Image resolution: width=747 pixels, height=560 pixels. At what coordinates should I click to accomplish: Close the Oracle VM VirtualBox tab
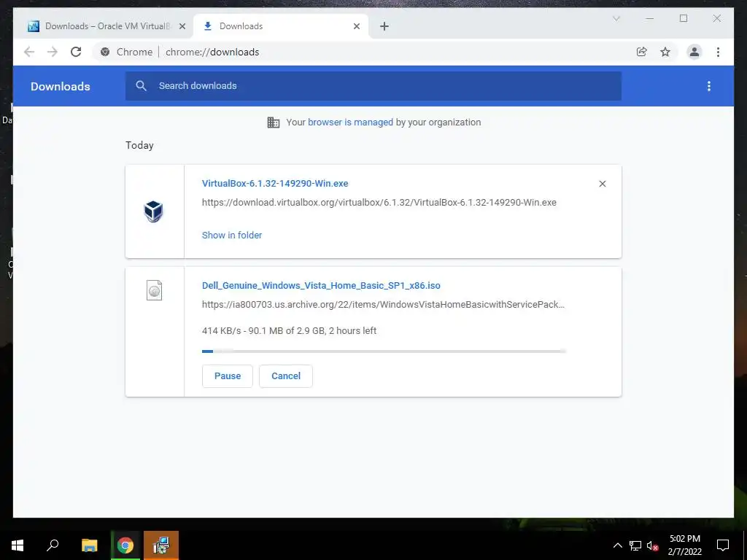(182, 26)
